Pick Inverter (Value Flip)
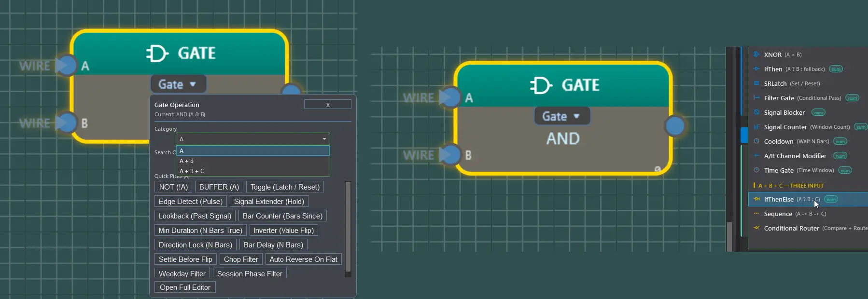The height and width of the screenshot is (299, 868). pyautogui.click(x=283, y=231)
